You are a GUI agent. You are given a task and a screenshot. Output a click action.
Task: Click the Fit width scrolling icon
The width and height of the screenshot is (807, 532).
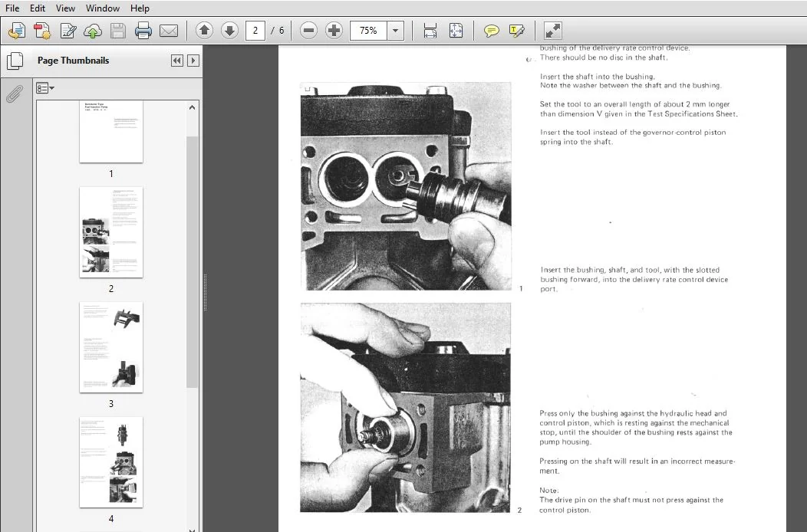[x=430, y=31]
